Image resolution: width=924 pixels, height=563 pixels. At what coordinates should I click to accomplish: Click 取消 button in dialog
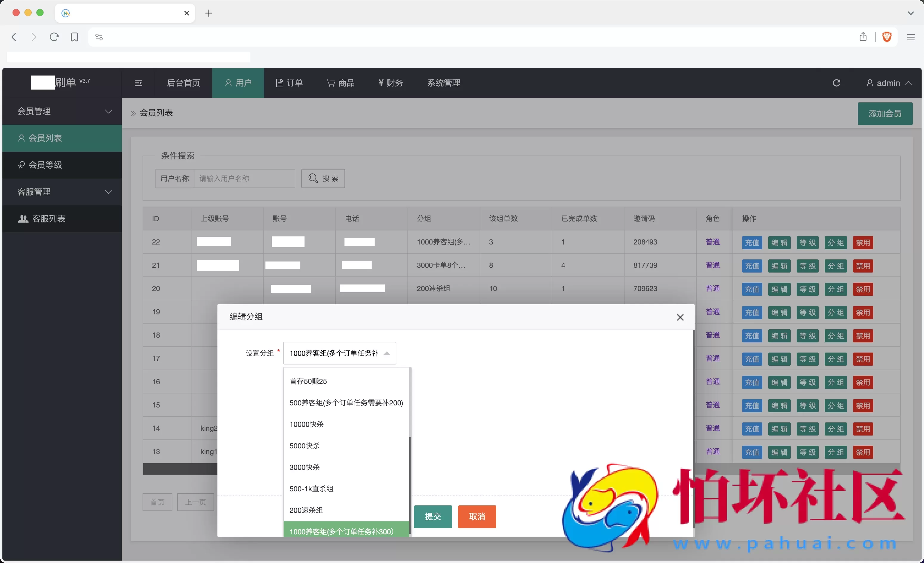pos(477,516)
